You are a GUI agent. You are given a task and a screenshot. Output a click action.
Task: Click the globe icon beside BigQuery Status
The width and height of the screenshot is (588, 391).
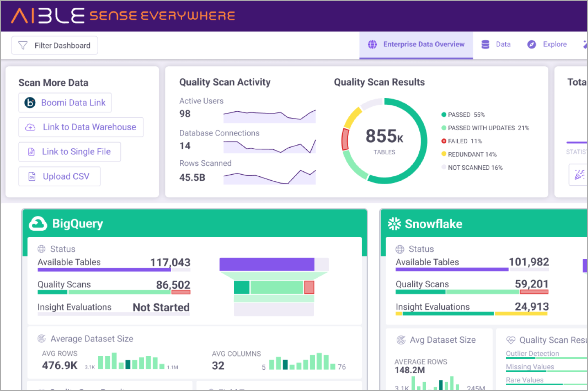coord(41,249)
